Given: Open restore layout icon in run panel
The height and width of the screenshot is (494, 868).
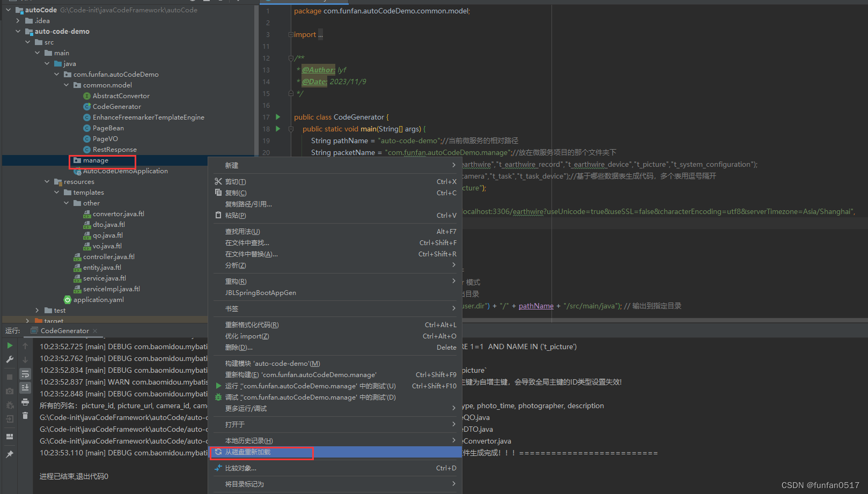Looking at the screenshot, I should pyautogui.click(x=10, y=437).
